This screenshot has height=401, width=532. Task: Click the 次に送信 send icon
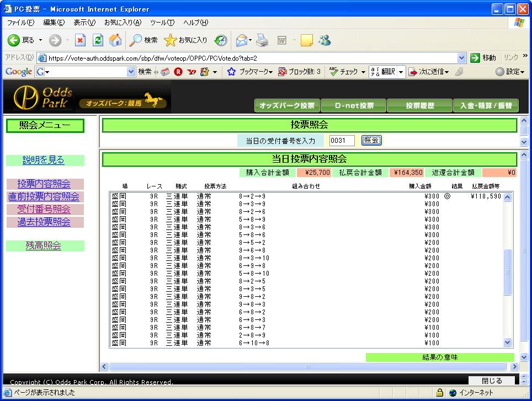click(x=413, y=72)
